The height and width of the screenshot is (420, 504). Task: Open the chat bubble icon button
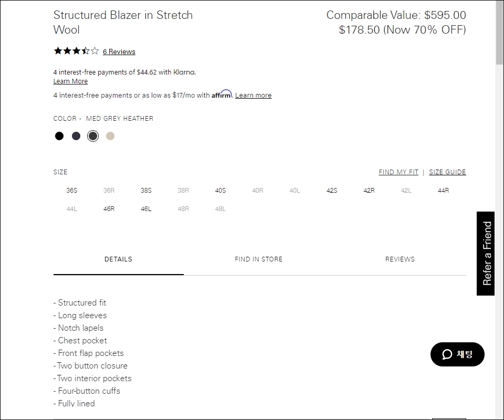point(457,354)
